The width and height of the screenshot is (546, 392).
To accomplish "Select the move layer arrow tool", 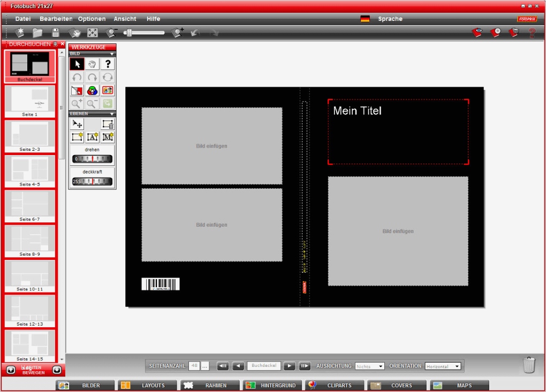I will pyautogui.click(x=77, y=124).
